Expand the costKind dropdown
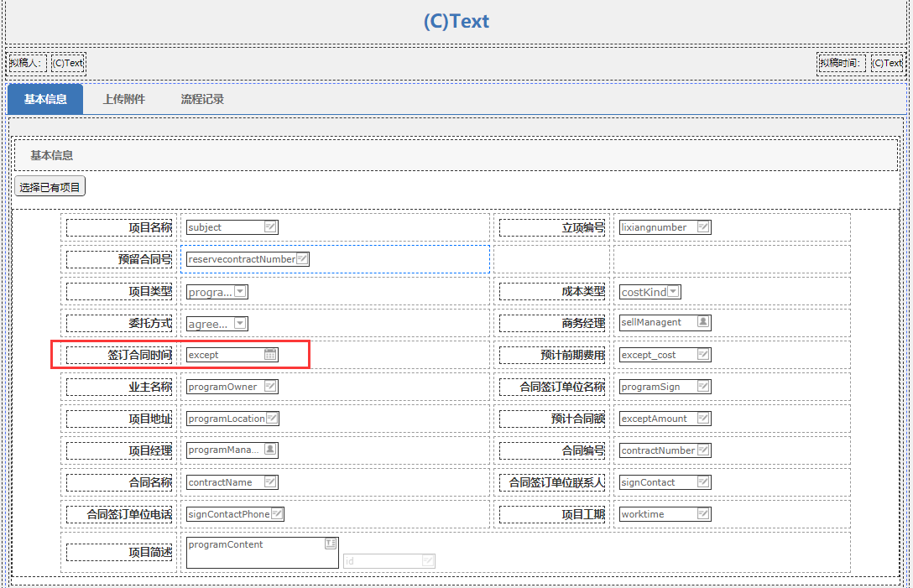913x588 pixels. click(x=673, y=292)
